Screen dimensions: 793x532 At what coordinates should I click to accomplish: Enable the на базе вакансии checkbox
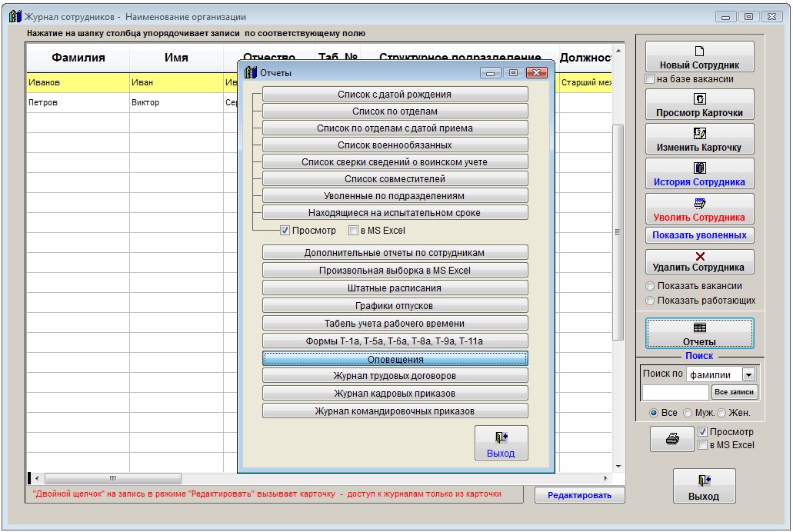(x=650, y=79)
